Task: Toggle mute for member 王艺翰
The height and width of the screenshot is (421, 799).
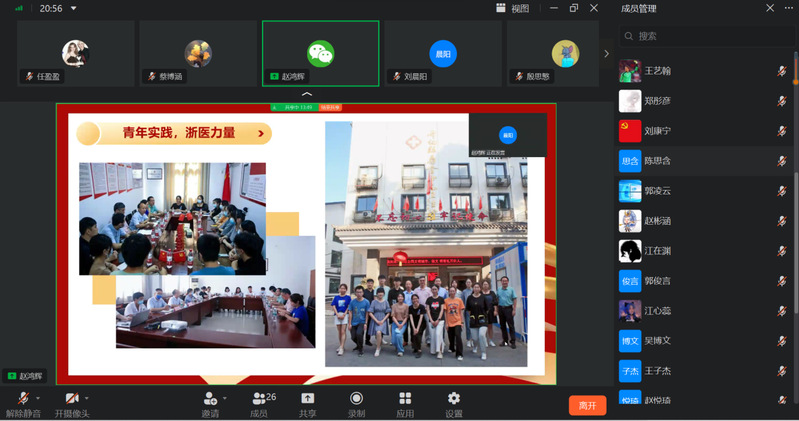Action: 782,71
